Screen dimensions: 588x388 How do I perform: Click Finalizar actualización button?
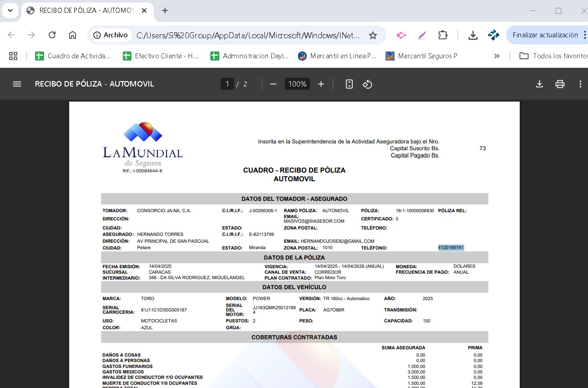545,35
